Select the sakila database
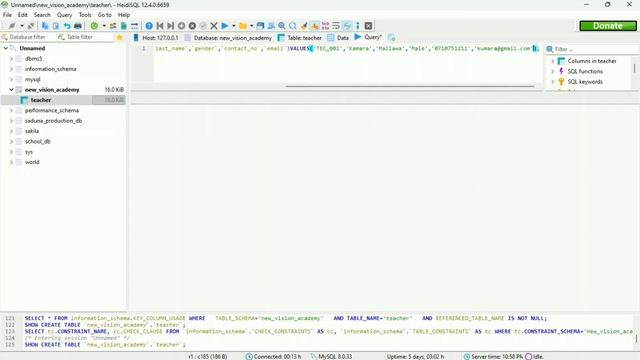This screenshot has height=360, width=640. click(32, 131)
